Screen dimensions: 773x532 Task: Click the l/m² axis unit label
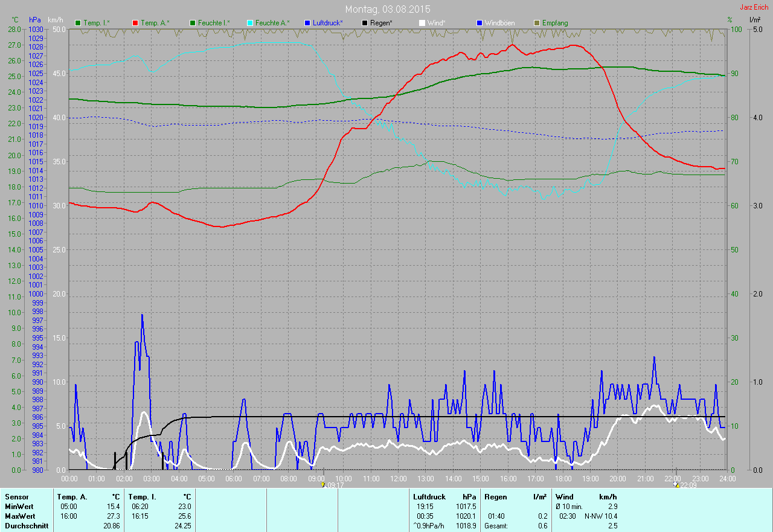tap(754, 20)
